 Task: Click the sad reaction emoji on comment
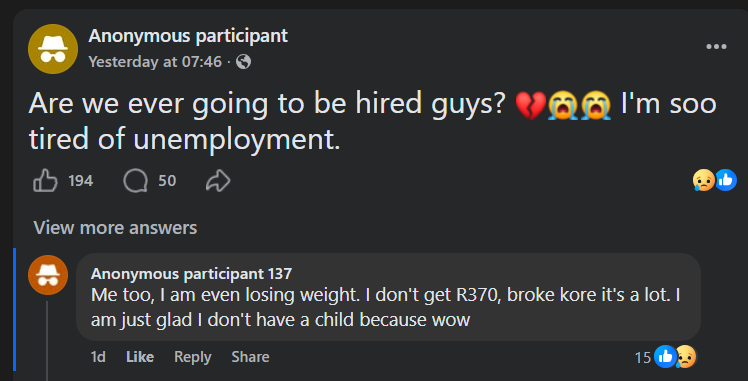pyautogui.click(x=686, y=357)
